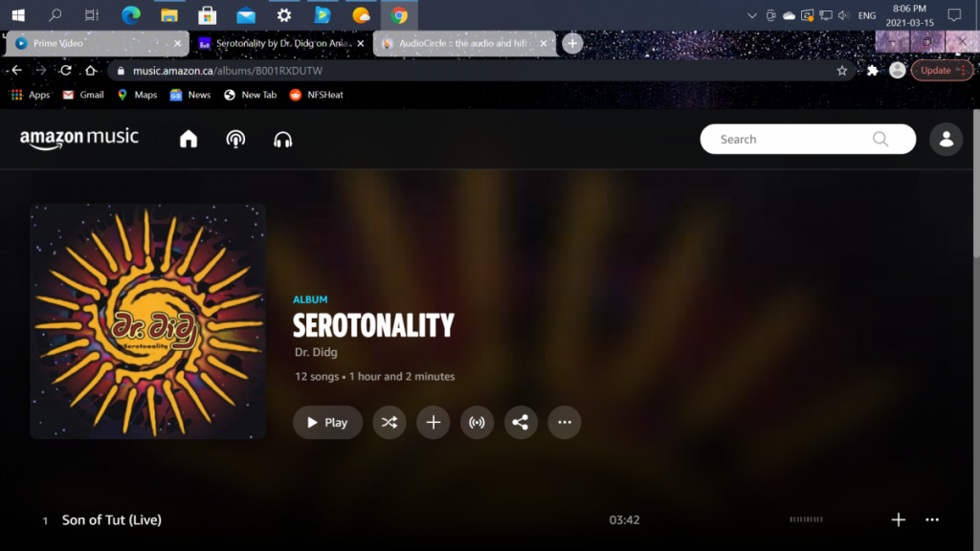Go forward in the browser
Screen dimensions: 980x551
(41, 70)
